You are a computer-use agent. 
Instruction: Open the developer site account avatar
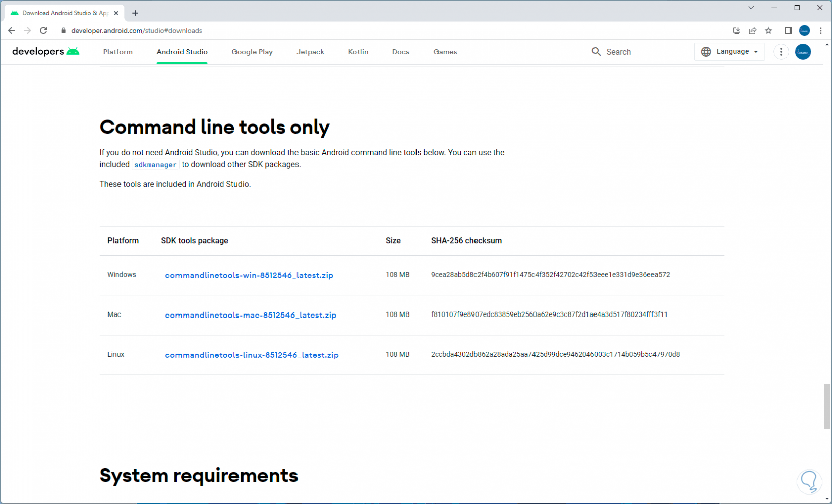click(x=803, y=52)
